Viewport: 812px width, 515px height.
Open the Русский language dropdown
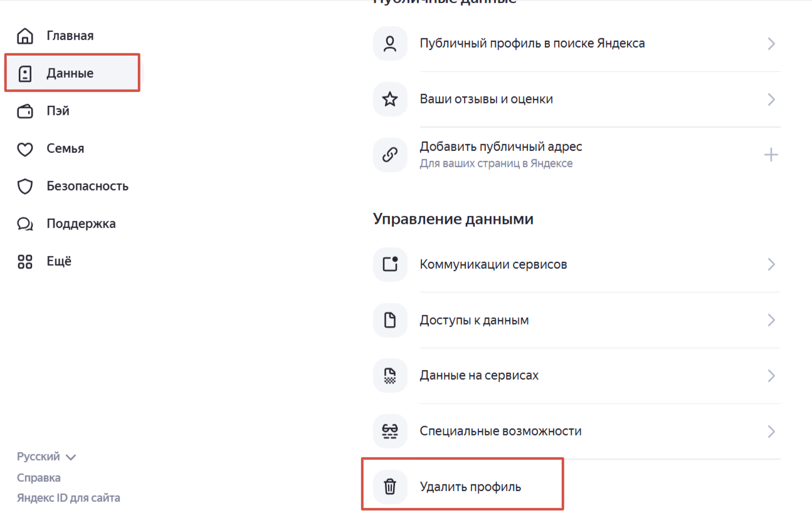coord(46,457)
